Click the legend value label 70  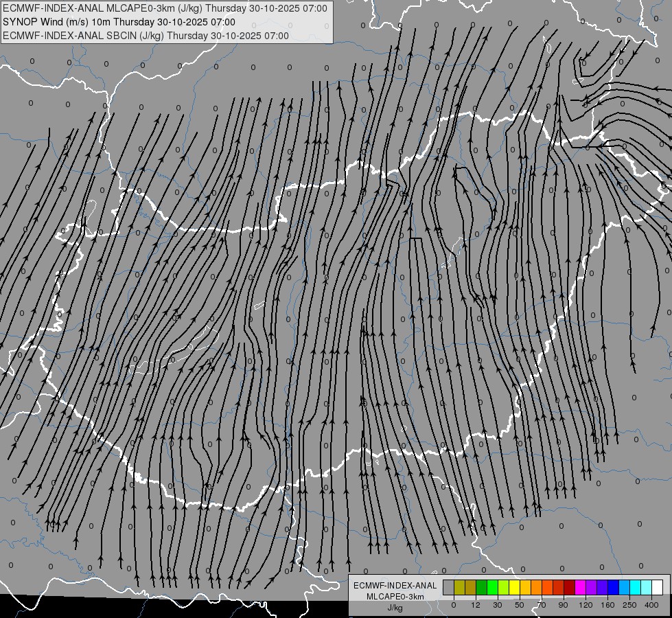point(542,605)
